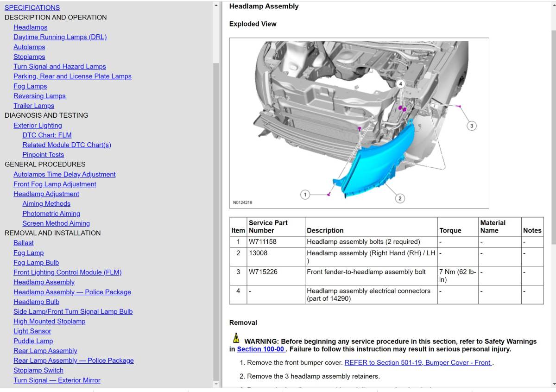
Task: Open the Light Sensor link
Action: [32, 331]
